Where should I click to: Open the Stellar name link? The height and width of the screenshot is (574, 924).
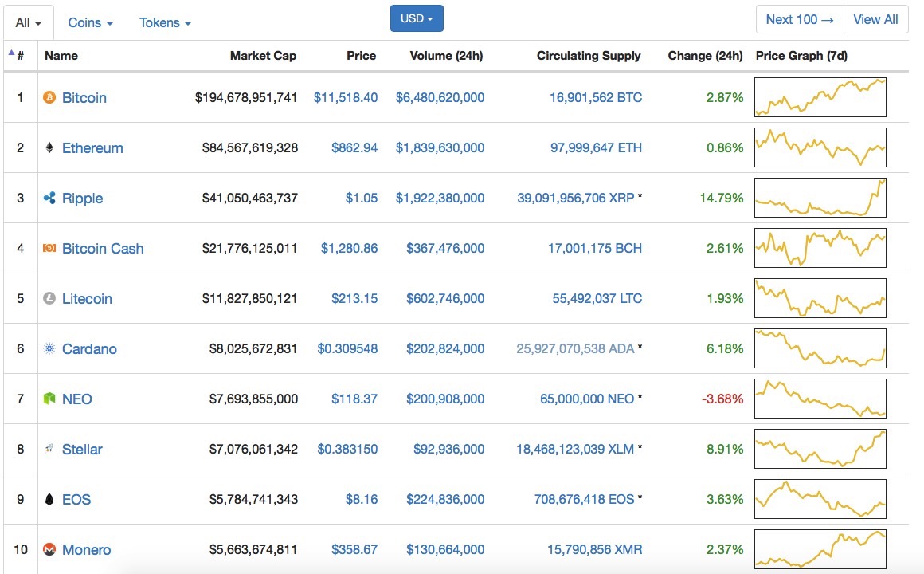click(82, 449)
